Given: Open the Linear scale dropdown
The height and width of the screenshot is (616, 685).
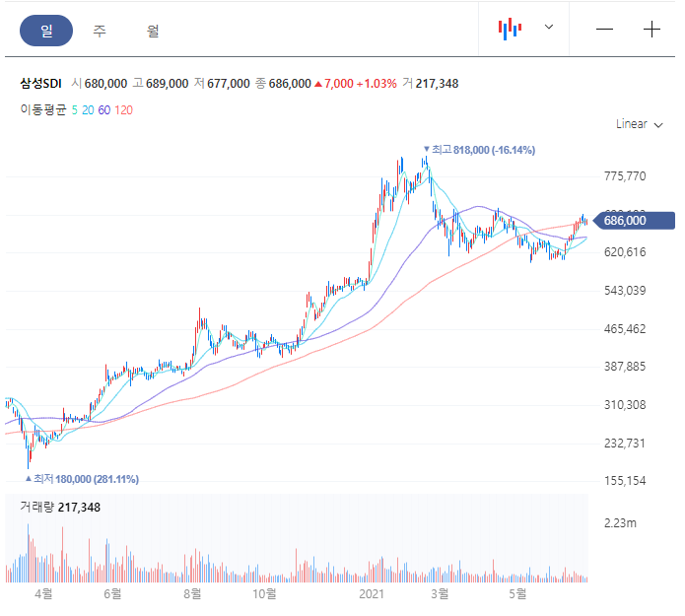Looking at the screenshot, I should 639,124.
